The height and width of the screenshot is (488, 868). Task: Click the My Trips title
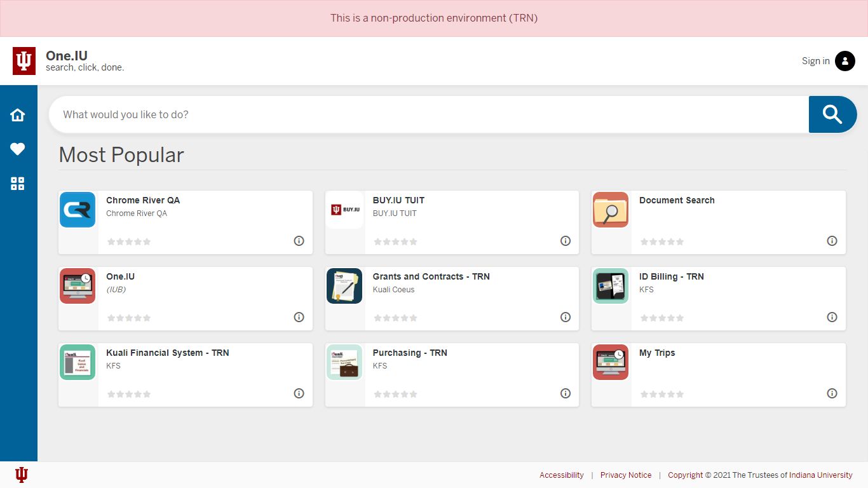tap(657, 353)
